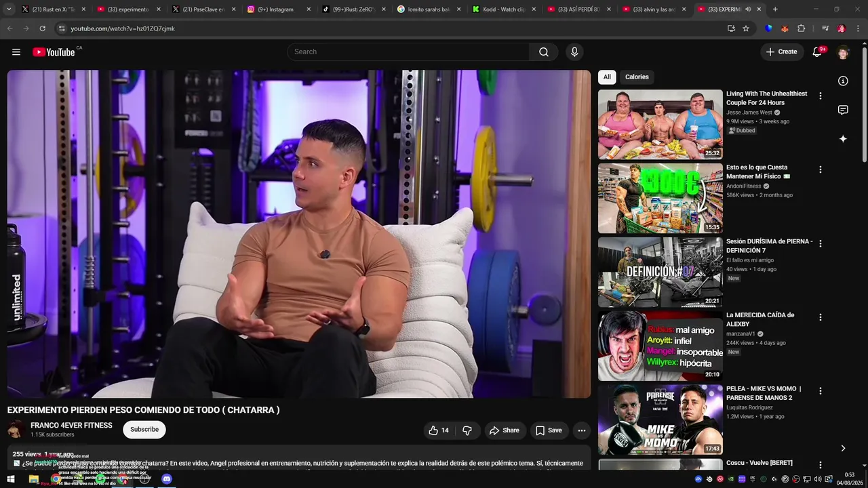
Task: Open more actions under the video
Action: (x=581, y=430)
